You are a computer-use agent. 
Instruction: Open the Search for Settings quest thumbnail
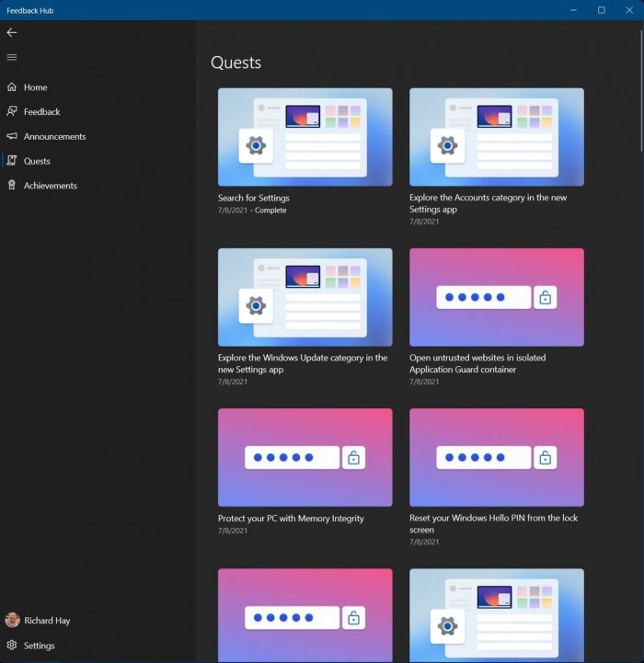pos(305,137)
